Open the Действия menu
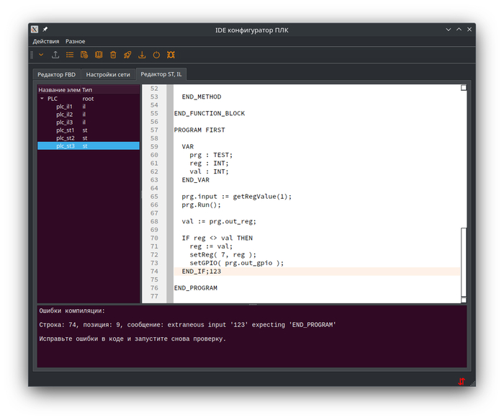 click(46, 41)
